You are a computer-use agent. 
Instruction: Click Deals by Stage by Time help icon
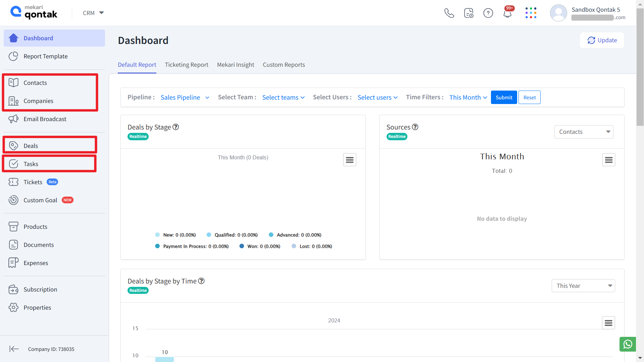201,281
